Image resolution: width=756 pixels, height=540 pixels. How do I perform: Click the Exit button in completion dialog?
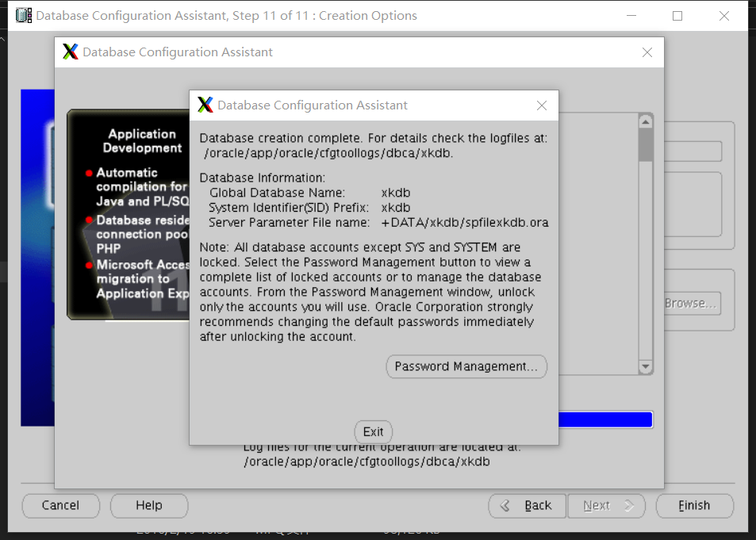coord(373,431)
